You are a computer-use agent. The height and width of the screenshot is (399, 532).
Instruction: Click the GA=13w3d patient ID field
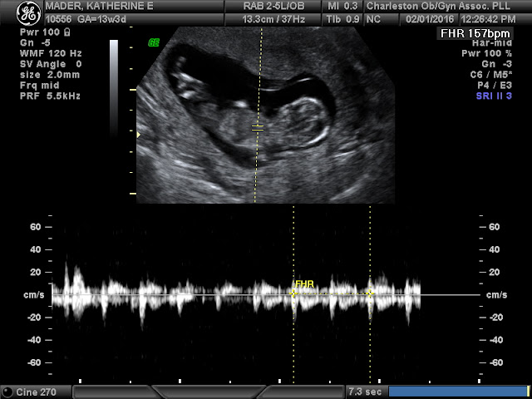click(86, 19)
